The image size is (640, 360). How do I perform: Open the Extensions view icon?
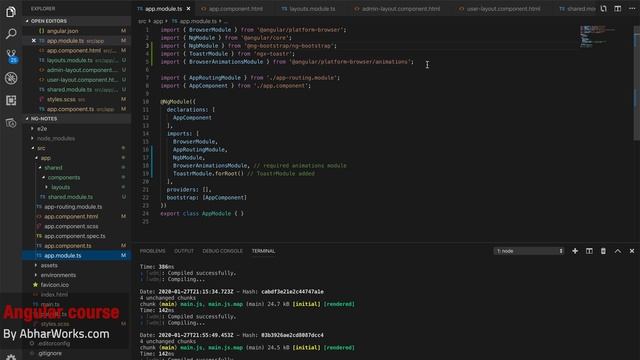[11, 100]
